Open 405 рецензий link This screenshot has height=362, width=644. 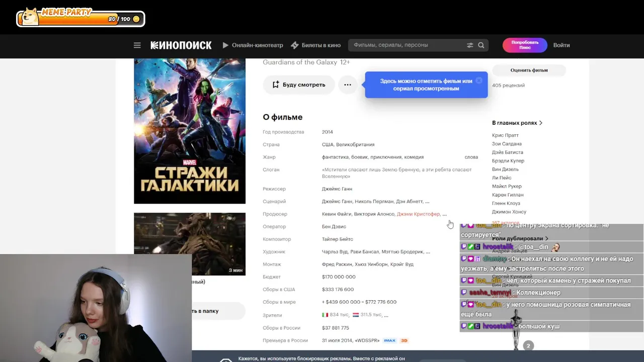[508, 85]
